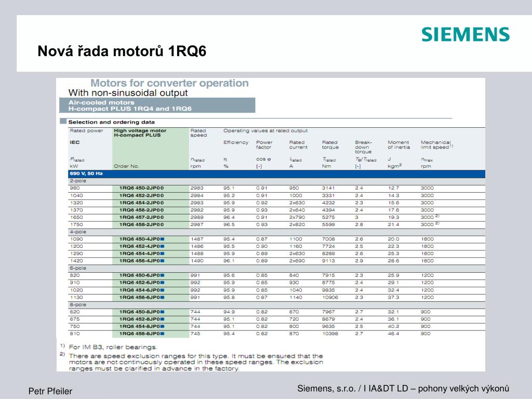Select the "4-pole" section label

(x=78, y=232)
